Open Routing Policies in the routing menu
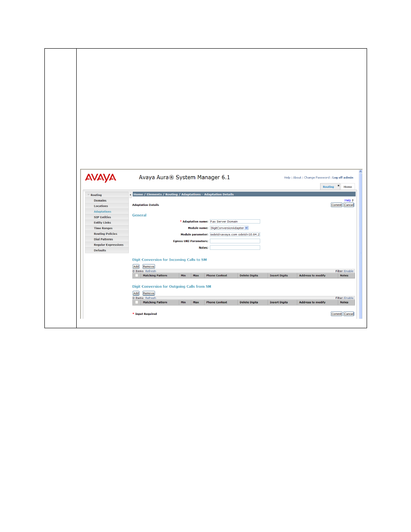The height and width of the screenshot is (532, 411). click(x=106, y=234)
